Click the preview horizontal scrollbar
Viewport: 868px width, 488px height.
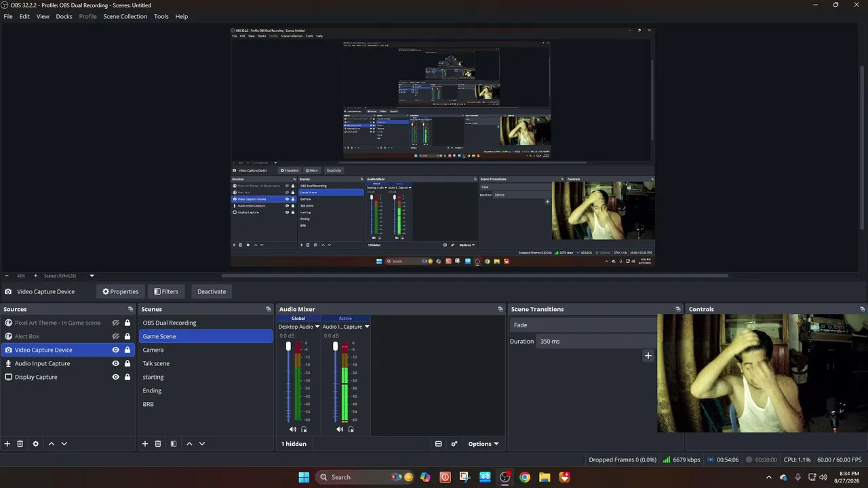pyautogui.click(x=475, y=276)
